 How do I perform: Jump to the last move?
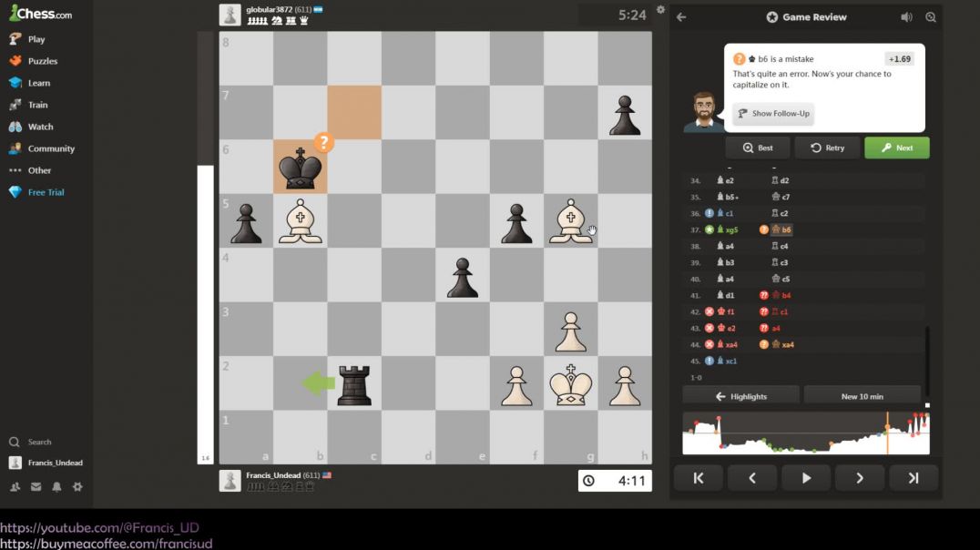point(914,478)
